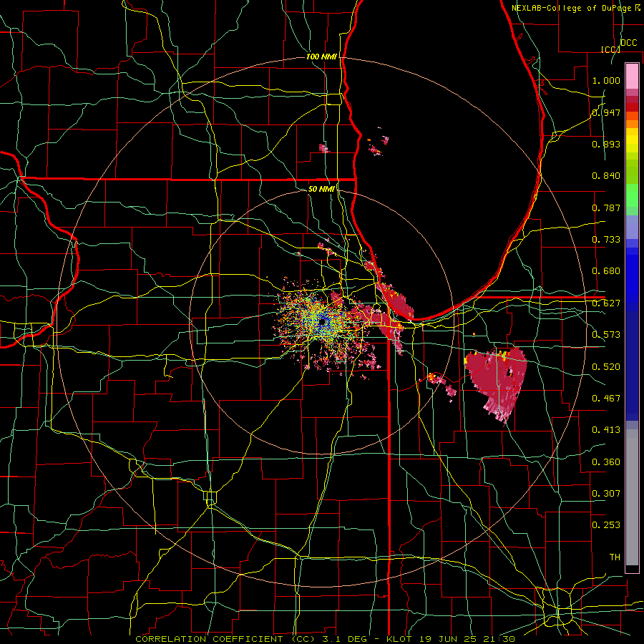
Task: Select the "DCC" label above the color bar
Action: tap(628, 43)
